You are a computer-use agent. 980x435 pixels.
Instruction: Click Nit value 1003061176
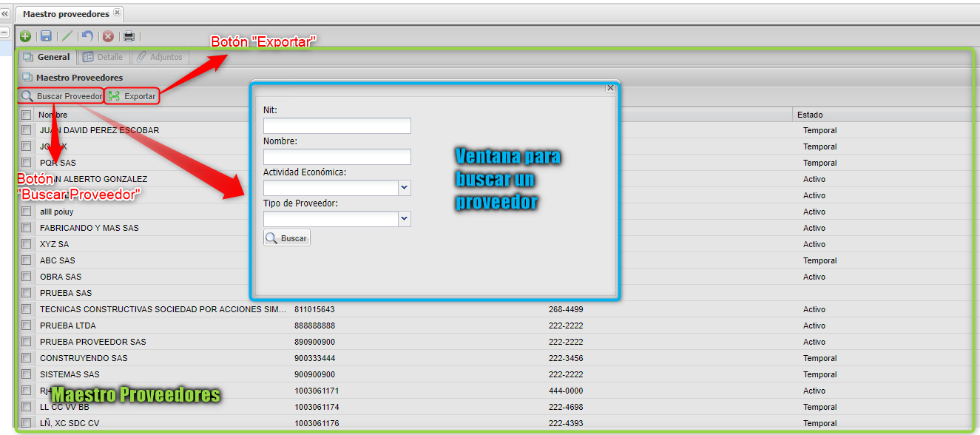[x=317, y=423]
